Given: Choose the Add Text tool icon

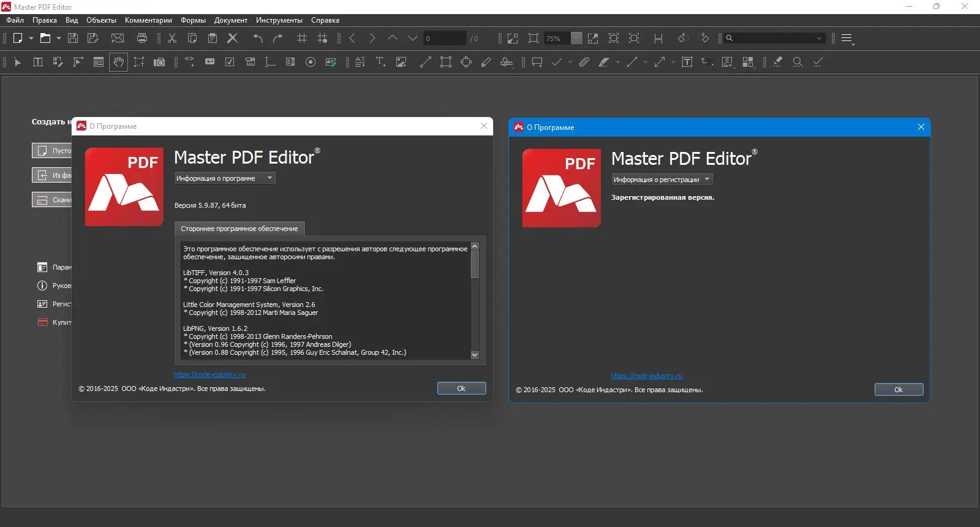Looking at the screenshot, I should coord(380,62).
